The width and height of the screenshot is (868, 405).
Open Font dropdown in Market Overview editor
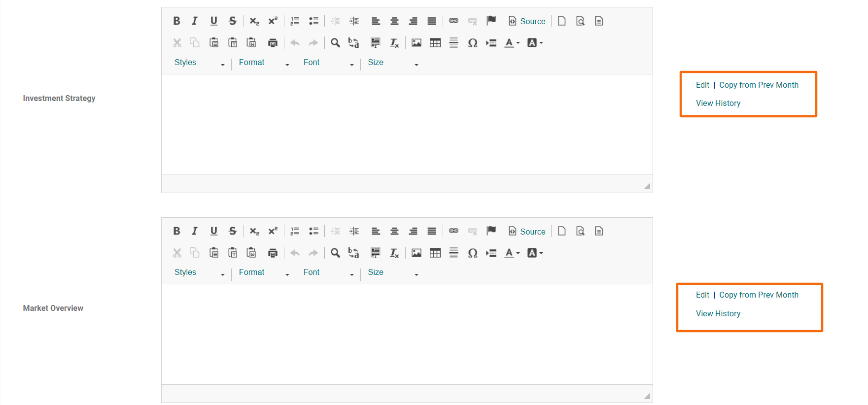pyautogui.click(x=328, y=272)
